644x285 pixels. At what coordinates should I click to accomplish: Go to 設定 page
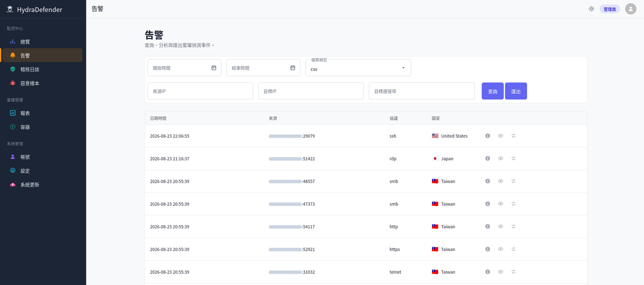[42, 170]
